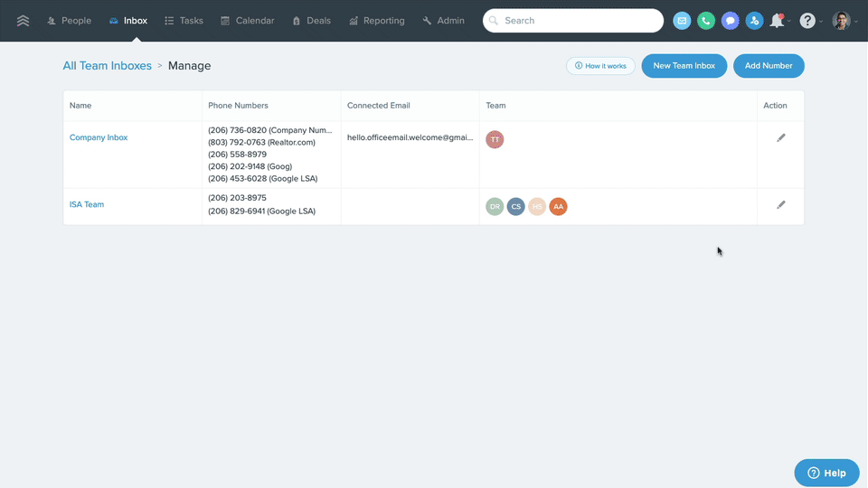Click the magnifier icon in the search box
Viewport: 868px width, 488px height.
(494, 21)
